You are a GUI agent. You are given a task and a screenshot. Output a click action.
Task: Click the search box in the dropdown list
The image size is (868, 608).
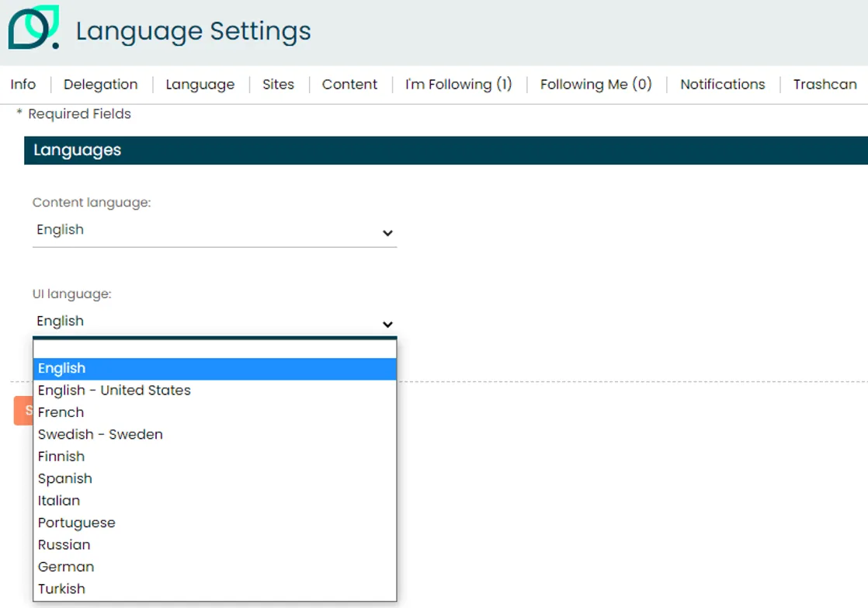(215, 349)
